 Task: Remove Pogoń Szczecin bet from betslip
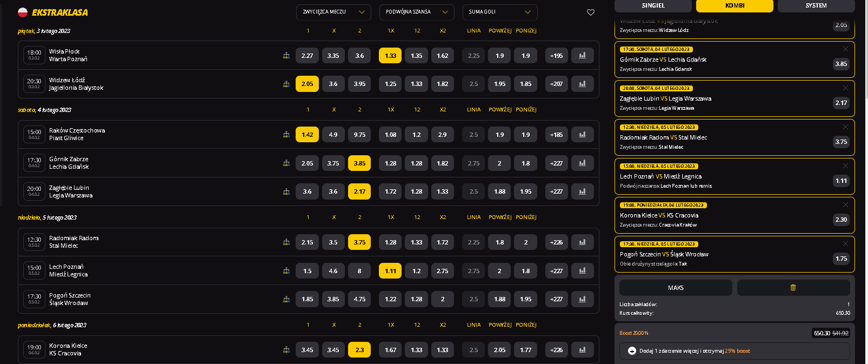(845, 243)
